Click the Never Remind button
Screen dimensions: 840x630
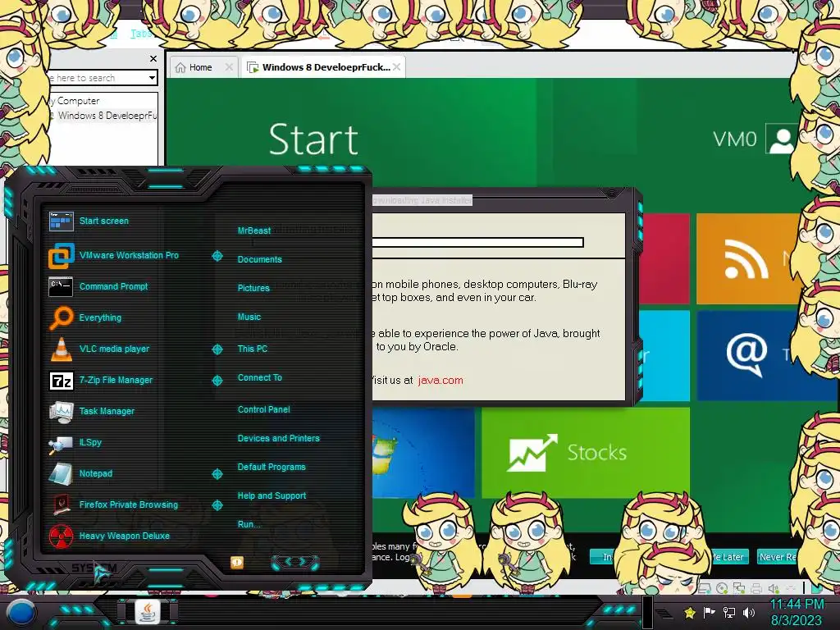777,557
